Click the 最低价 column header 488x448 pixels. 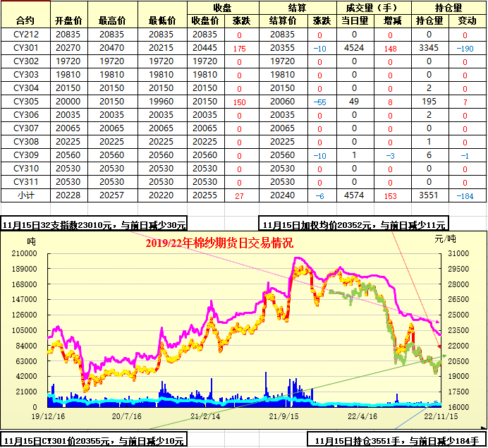[161, 21]
